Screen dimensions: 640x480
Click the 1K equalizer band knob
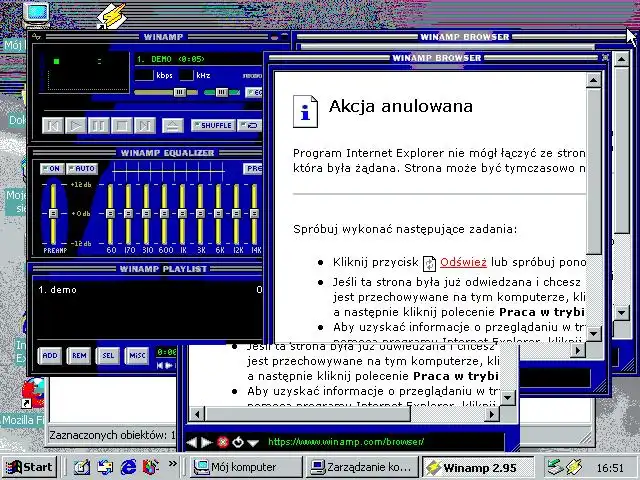[x=182, y=213]
